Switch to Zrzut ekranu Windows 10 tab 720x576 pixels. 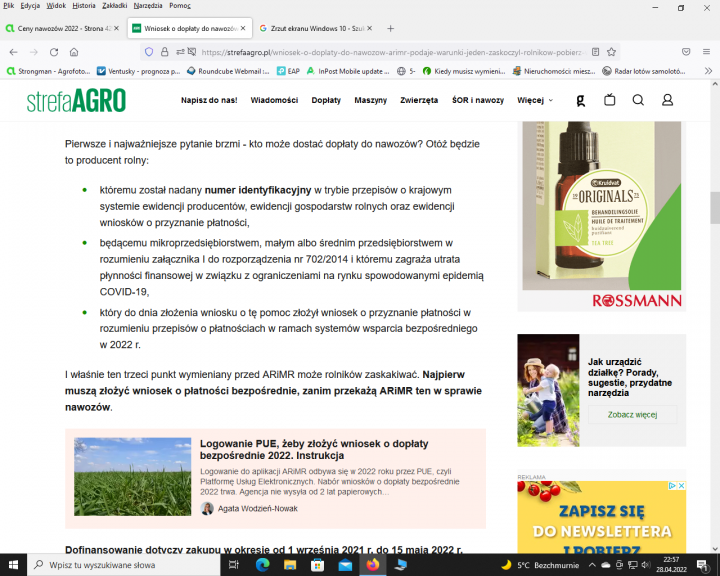coord(316,28)
